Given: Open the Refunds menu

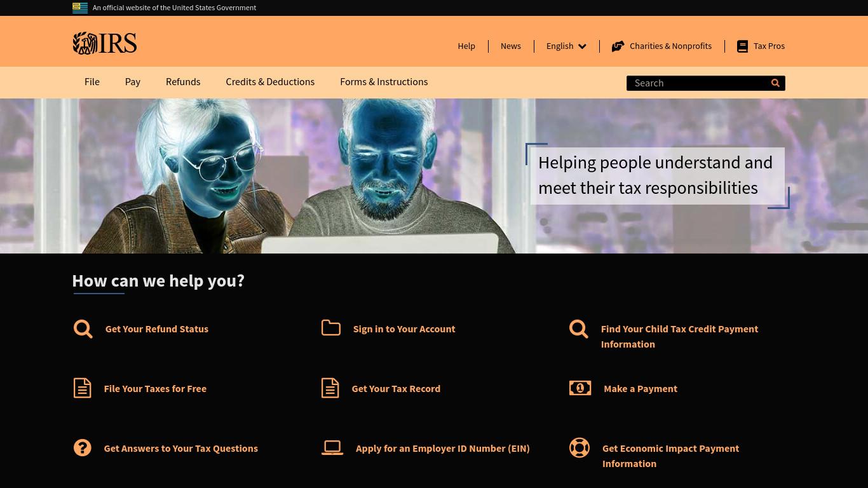Looking at the screenshot, I should point(183,82).
